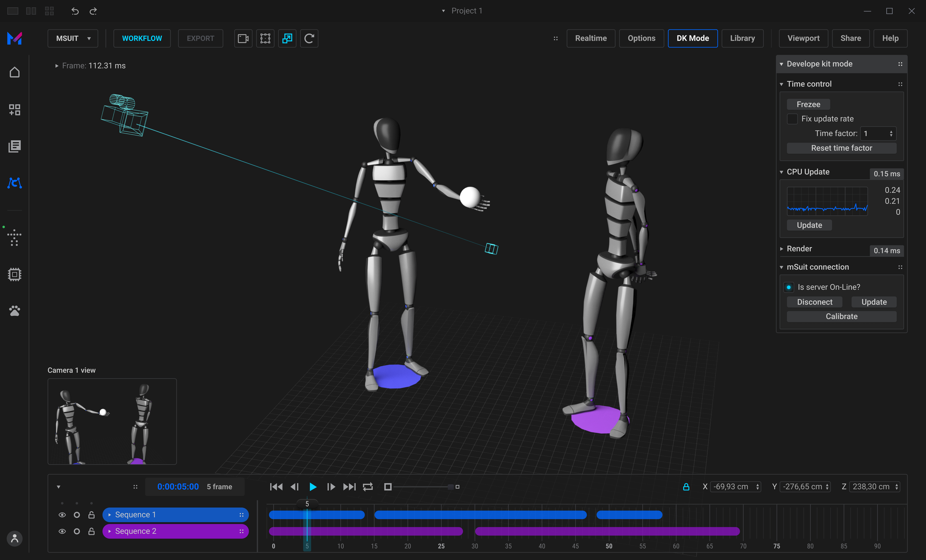
Task: Click the processor chip sidebar icon
Action: (x=15, y=274)
